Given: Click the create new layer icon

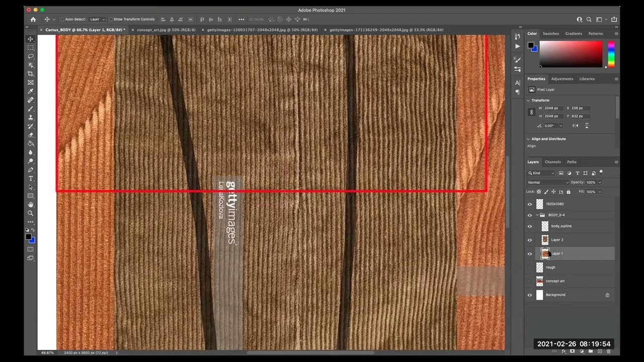Looking at the screenshot, I should coord(600,351).
